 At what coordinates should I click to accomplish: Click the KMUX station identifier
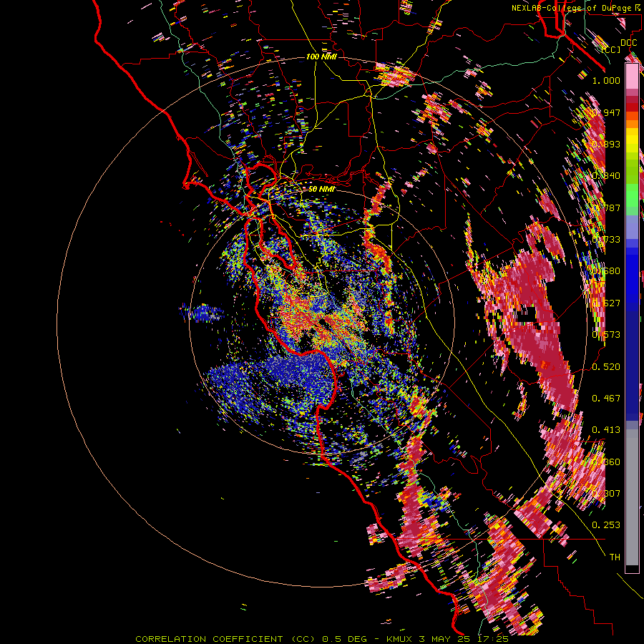pos(399,639)
